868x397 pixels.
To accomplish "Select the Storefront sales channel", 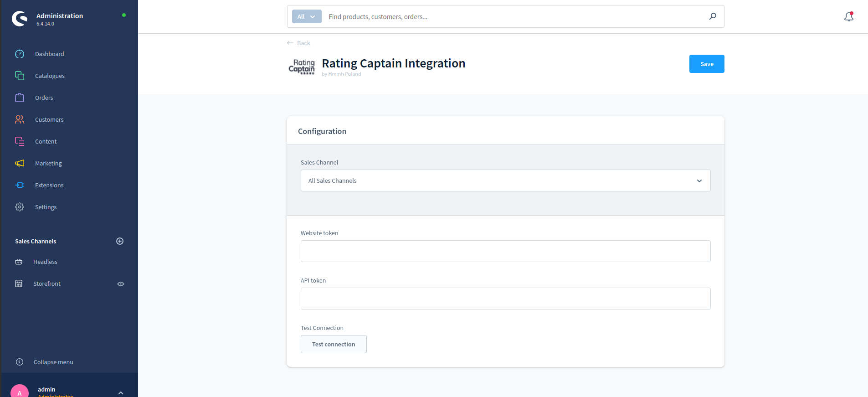I will coord(47,284).
